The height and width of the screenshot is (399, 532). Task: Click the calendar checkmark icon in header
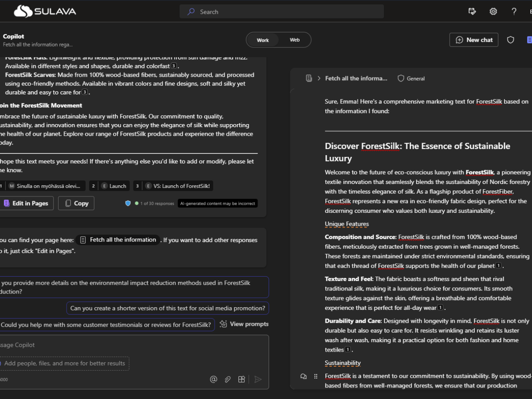point(472,12)
